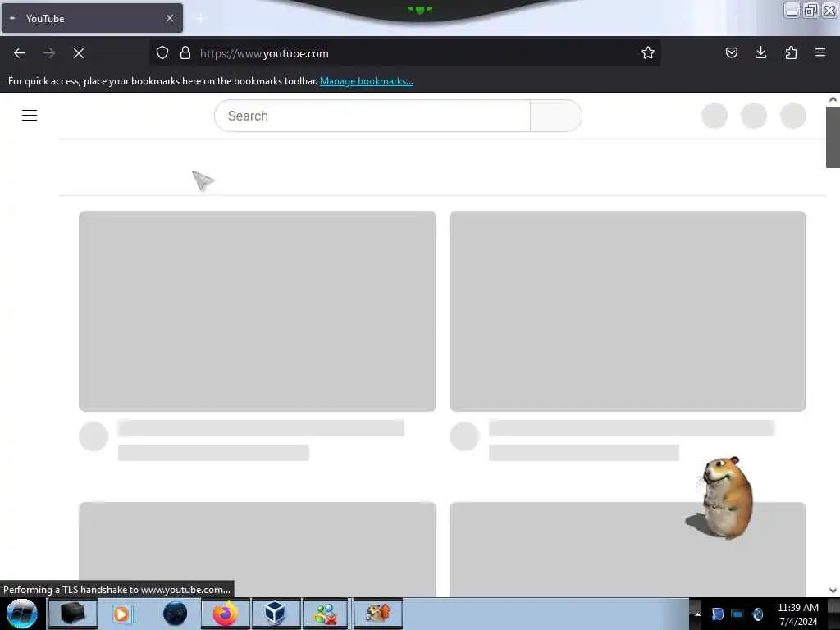Show hidden system tray icons arrow

[697, 614]
